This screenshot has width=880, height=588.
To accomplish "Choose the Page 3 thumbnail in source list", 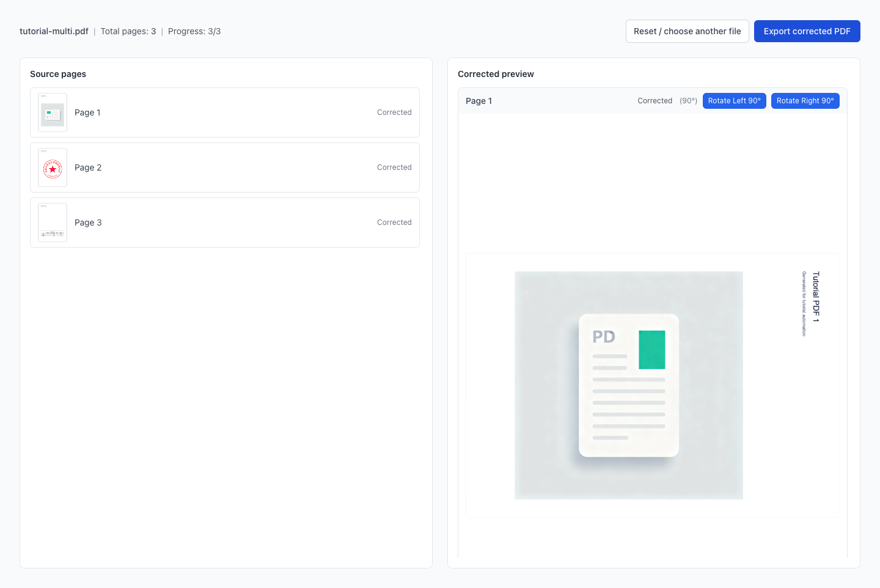I will click(53, 222).
